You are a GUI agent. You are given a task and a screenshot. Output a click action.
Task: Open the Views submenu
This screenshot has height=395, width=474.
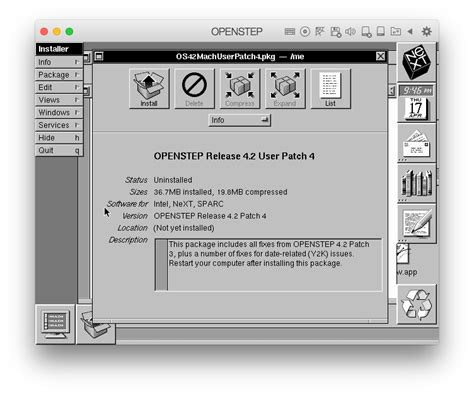point(59,100)
